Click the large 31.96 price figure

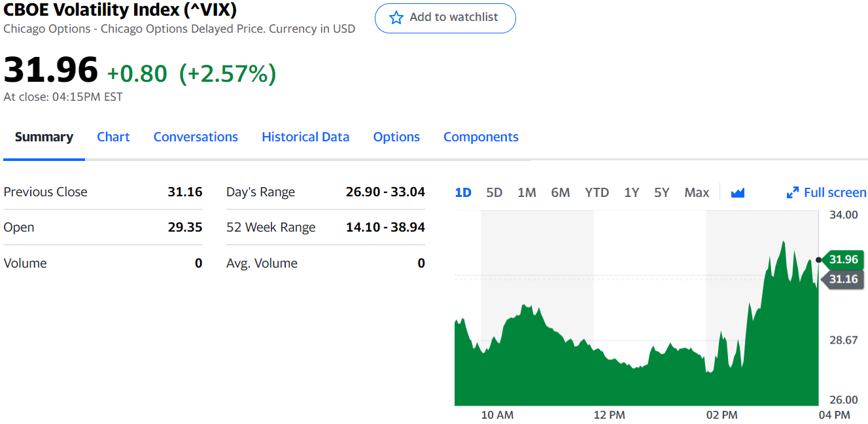click(x=51, y=69)
